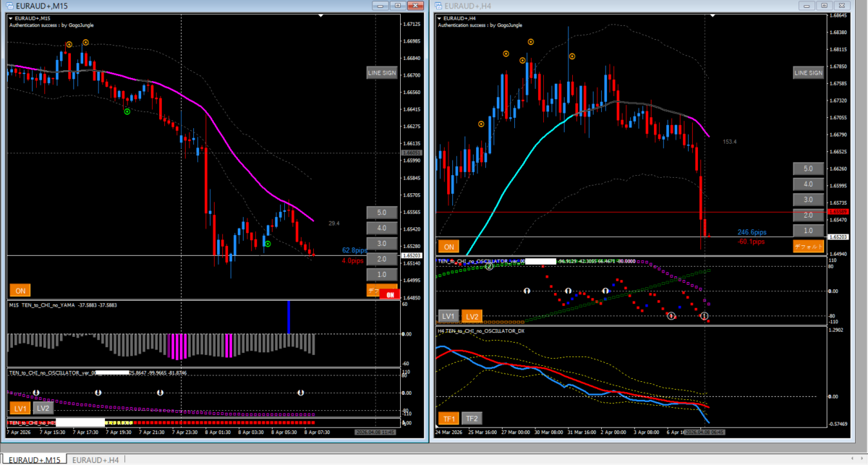Click the 5.0 button on H4 chart
The image size is (868, 465).
809,168
